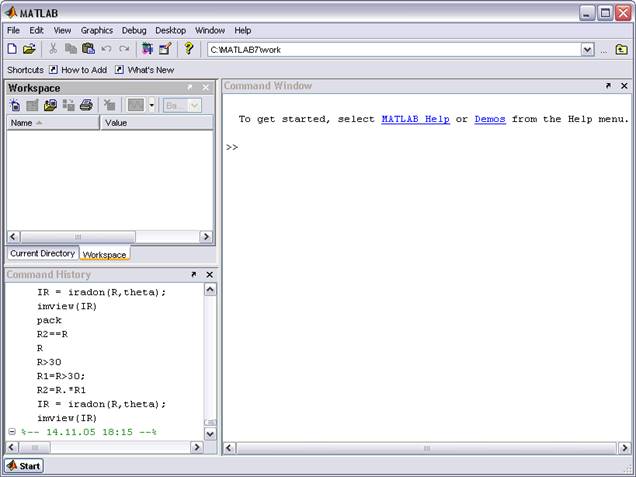Load data file in Workspace toolbar
636x477 pixels.
tap(50, 105)
